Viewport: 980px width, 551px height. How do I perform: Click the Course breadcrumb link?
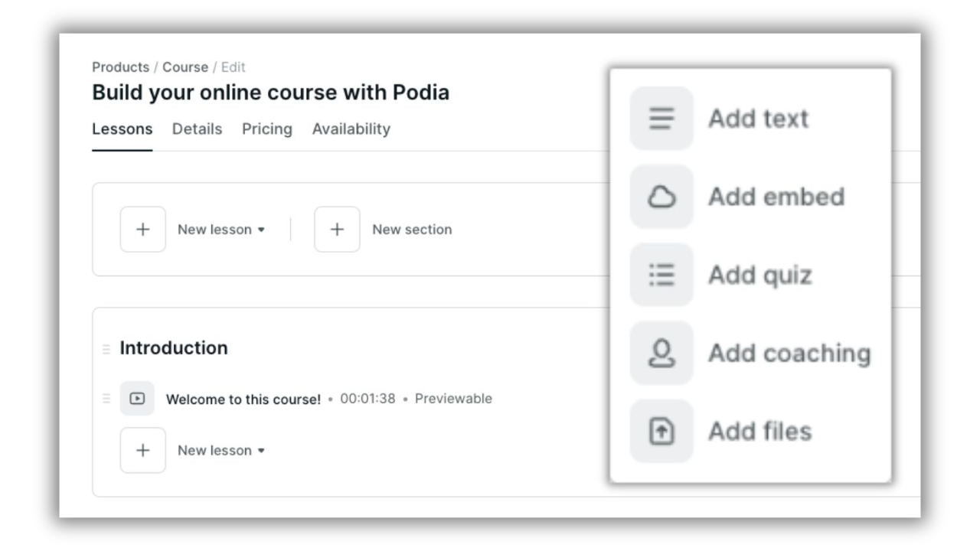185,67
